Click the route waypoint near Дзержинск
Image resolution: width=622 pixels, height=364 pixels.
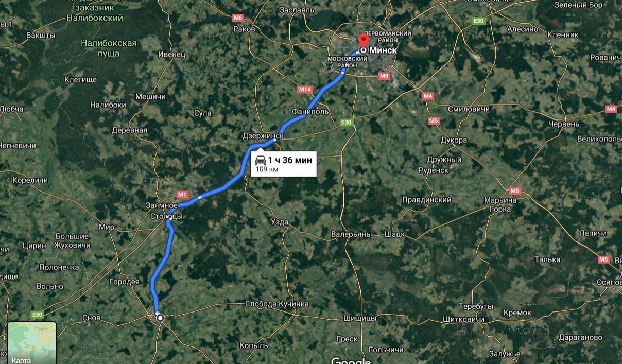[x=275, y=140]
